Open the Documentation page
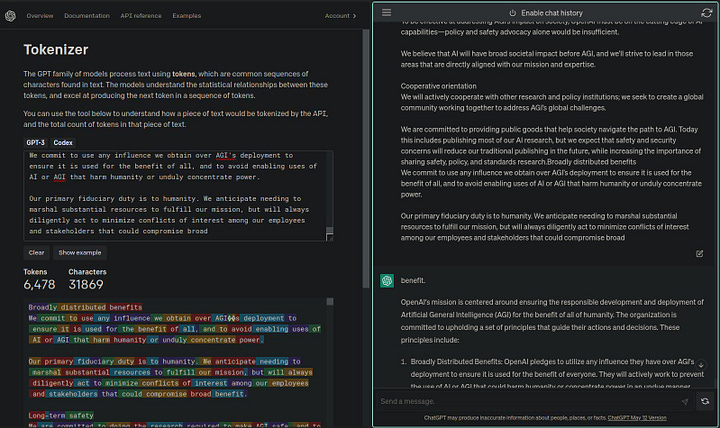 tap(87, 16)
